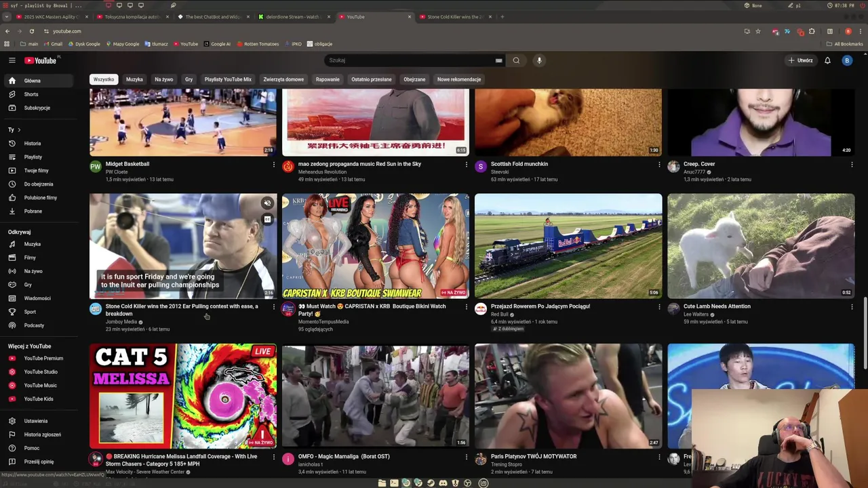Open more options for Scottish Fold munchkin video
The width and height of the screenshot is (868, 488).
[x=659, y=164]
